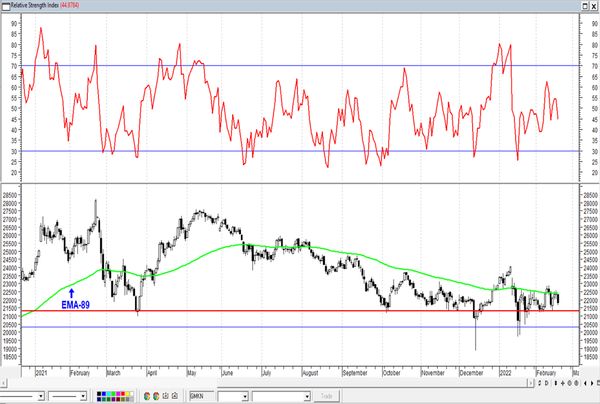Click the camera-style icon left of the GMKN field

(174, 395)
